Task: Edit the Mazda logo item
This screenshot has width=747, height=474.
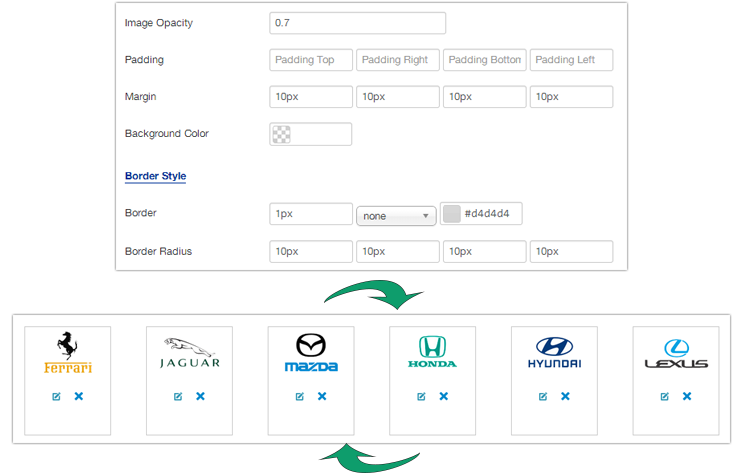Action: 300,396
